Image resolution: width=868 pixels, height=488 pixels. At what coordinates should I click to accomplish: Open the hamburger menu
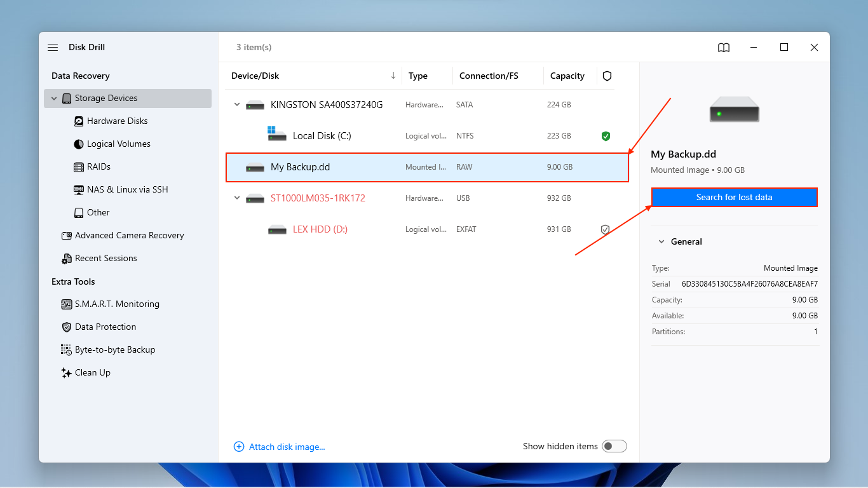52,47
